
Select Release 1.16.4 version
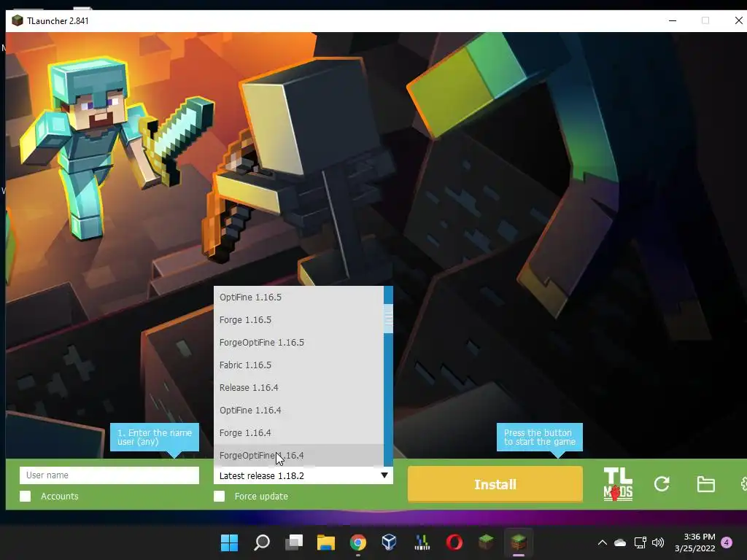click(298, 388)
